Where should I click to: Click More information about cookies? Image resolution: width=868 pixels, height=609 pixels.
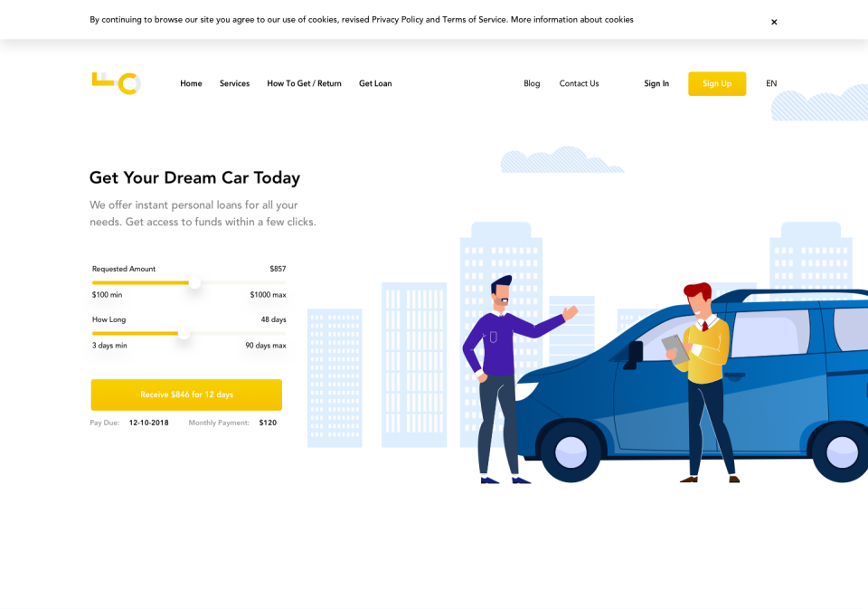coord(573,19)
